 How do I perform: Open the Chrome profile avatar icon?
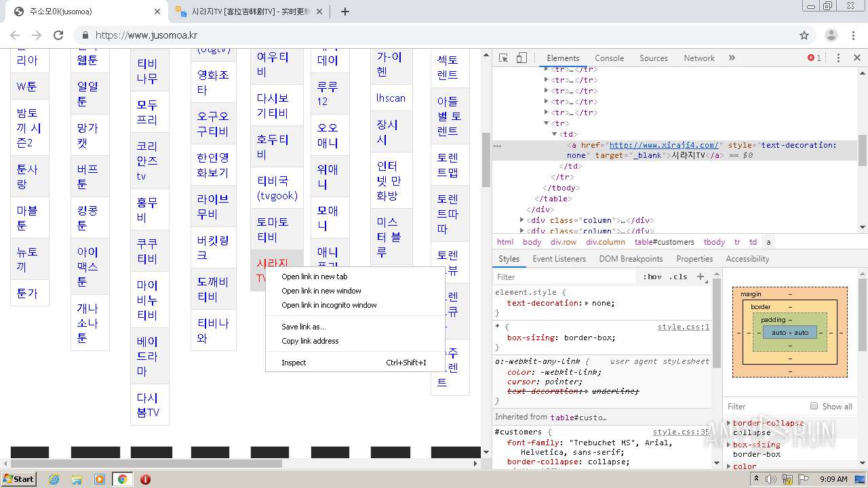coord(831,35)
